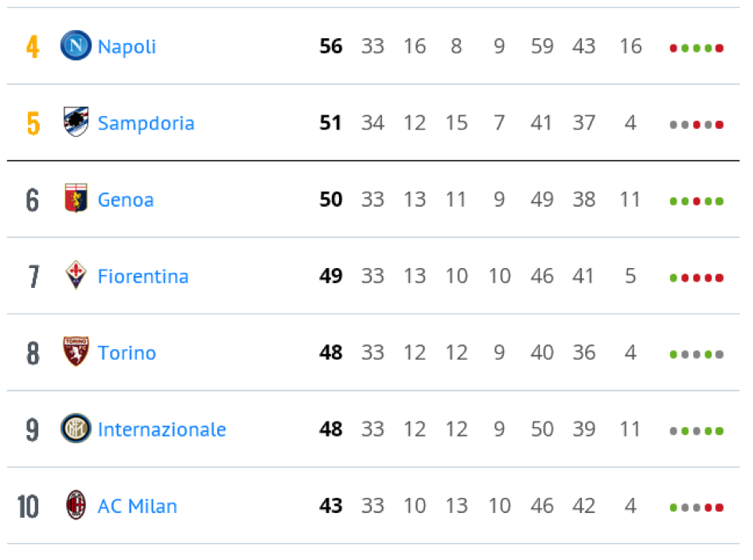Click Genoa's all-green form dots
This screenshot has width=753, height=560.
tap(696, 201)
